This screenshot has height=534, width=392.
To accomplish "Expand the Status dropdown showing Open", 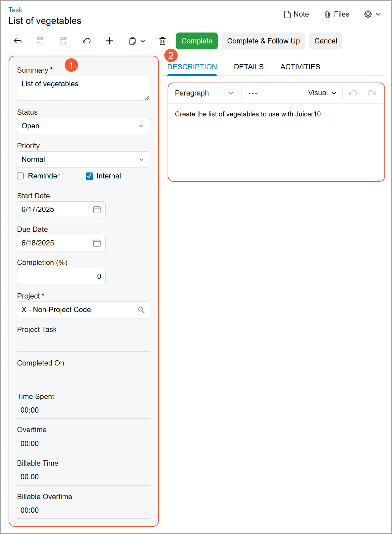I will [84, 126].
